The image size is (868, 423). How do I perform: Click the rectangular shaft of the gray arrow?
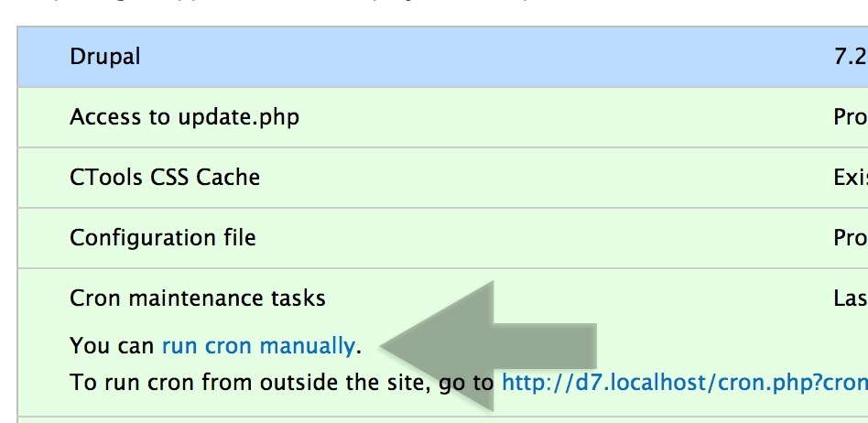(x=545, y=347)
